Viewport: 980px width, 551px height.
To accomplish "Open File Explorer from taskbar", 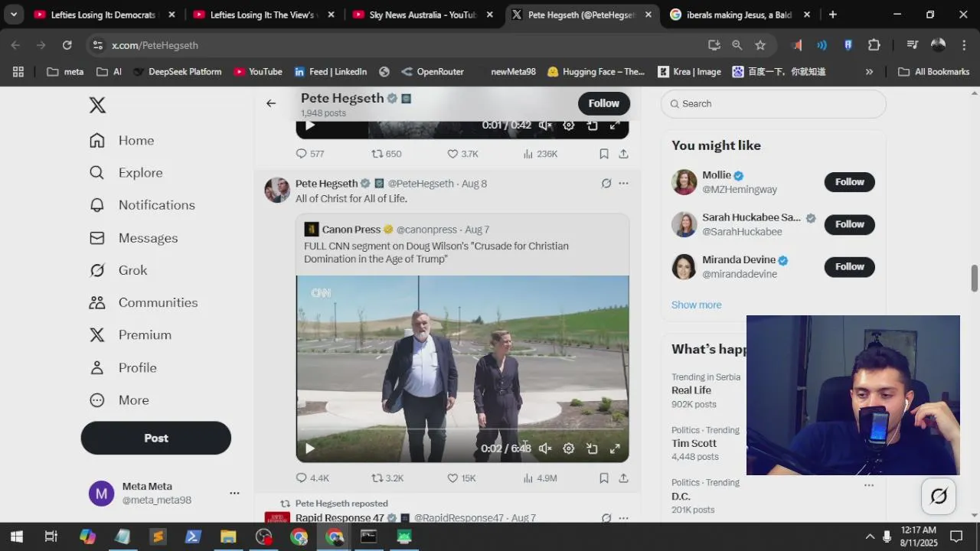I will click(x=228, y=536).
